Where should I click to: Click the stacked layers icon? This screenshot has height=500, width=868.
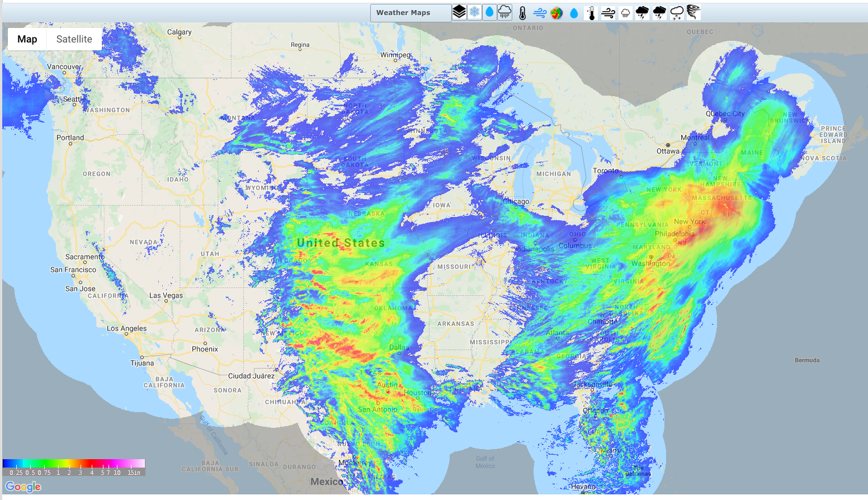tap(459, 12)
